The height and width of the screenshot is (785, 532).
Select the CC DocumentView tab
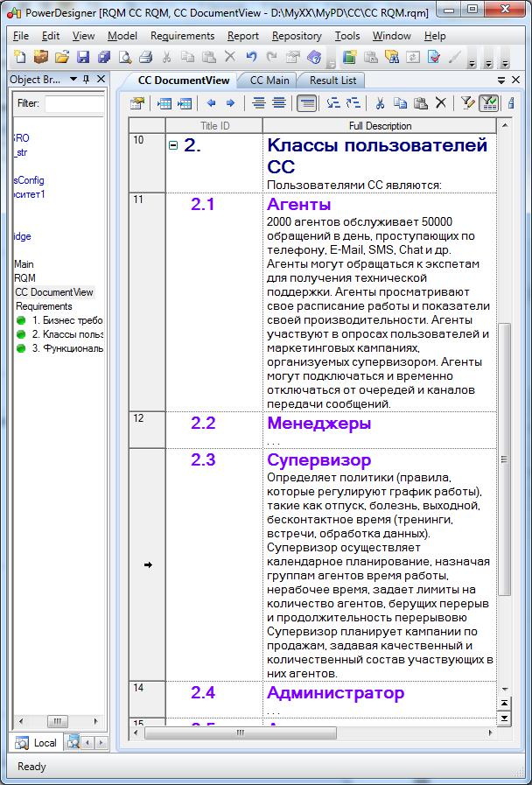(183, 81)
